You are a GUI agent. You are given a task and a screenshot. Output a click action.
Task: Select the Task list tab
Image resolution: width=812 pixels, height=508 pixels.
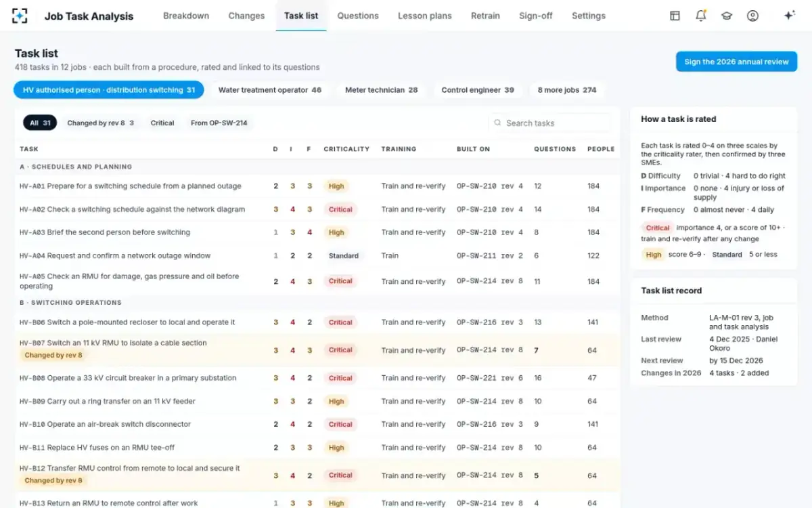pos(301,16)
